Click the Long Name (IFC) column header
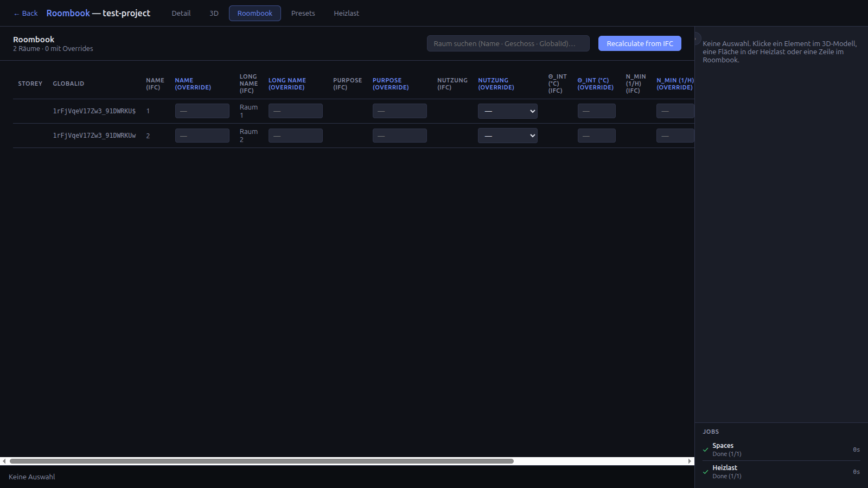Screen dimensions: 868x488 coord(248,84)
